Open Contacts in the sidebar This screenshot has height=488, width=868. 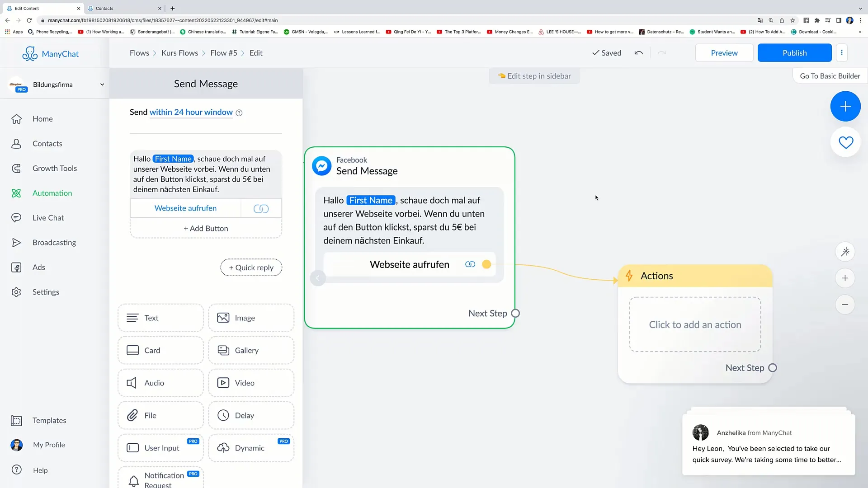point(47,144)
